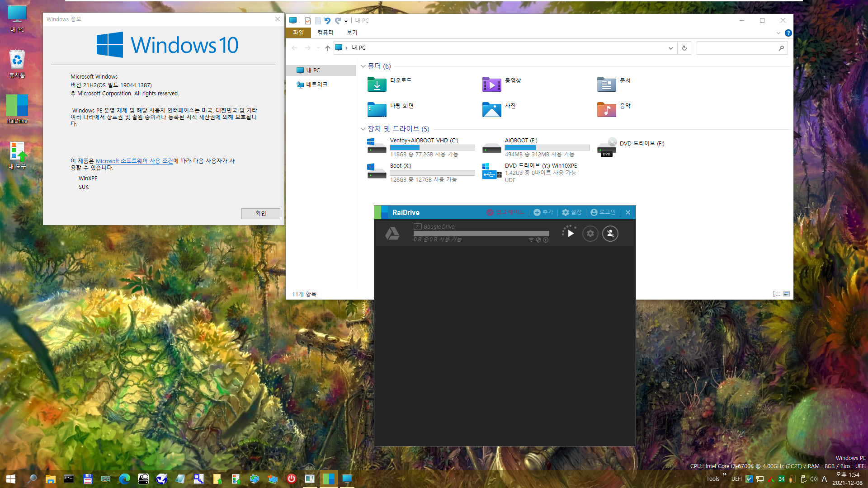868x488 pixels.
Task: Click the remove account icon in RaiDrive
Action: tap(610, 234)
